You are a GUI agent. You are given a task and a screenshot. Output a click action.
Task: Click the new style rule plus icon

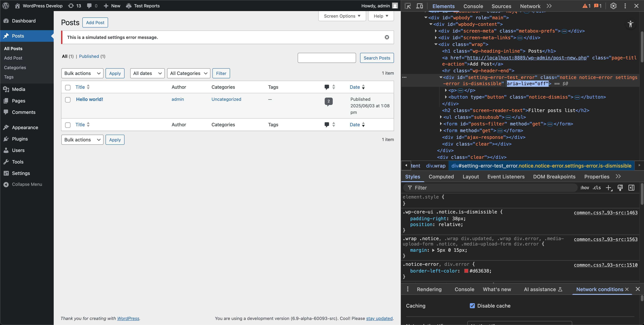(608, 188)
